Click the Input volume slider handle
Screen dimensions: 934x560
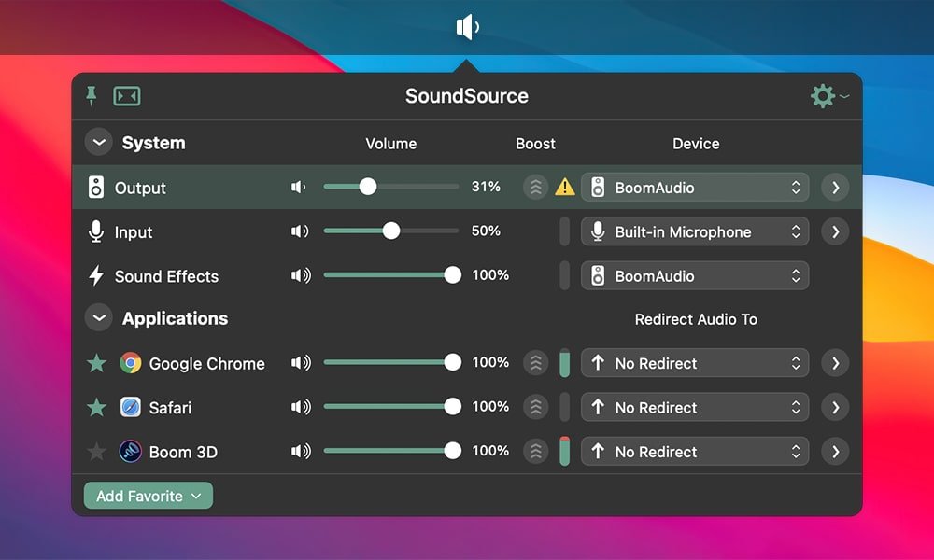click(391, 231)
